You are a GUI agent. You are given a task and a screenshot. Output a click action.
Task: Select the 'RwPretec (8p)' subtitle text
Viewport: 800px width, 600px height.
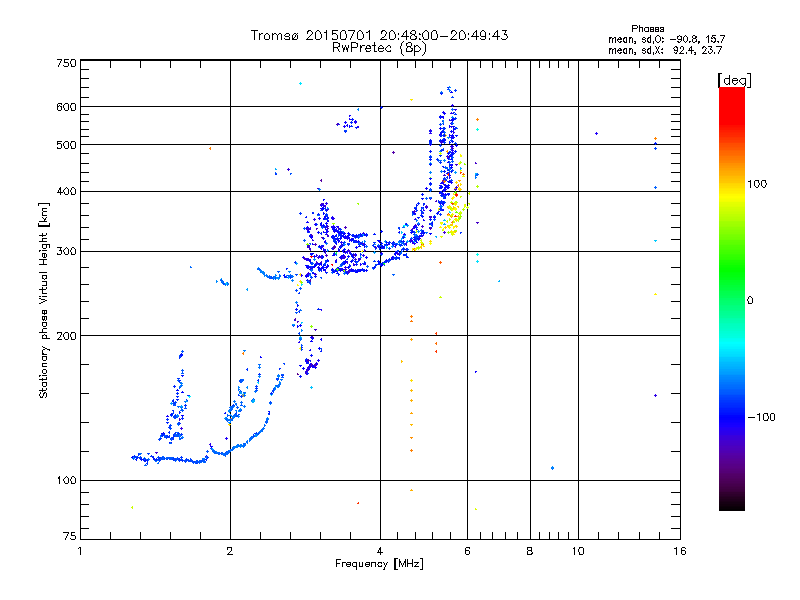(379, 47)
